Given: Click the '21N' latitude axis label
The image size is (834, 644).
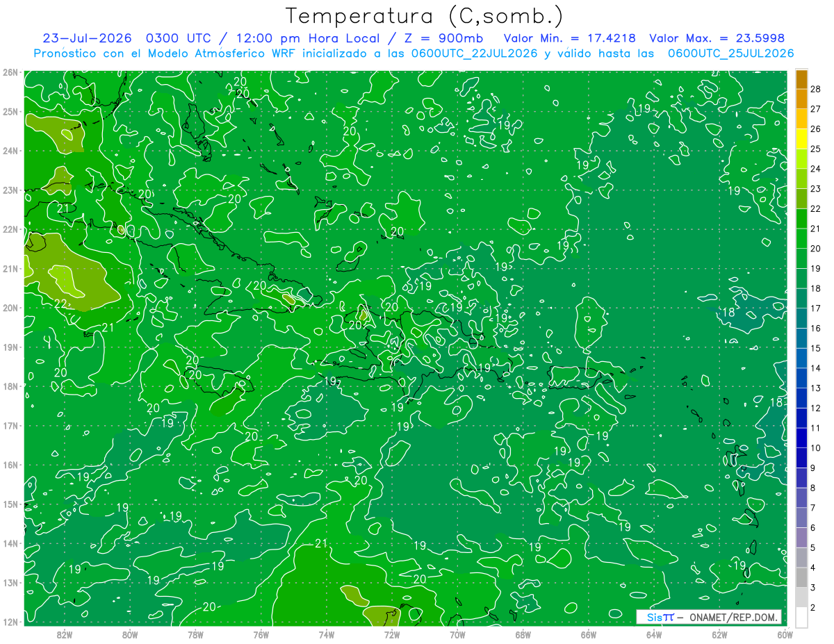Looking at the screenshot, I should pyautogui.click(x=10, y=268).
